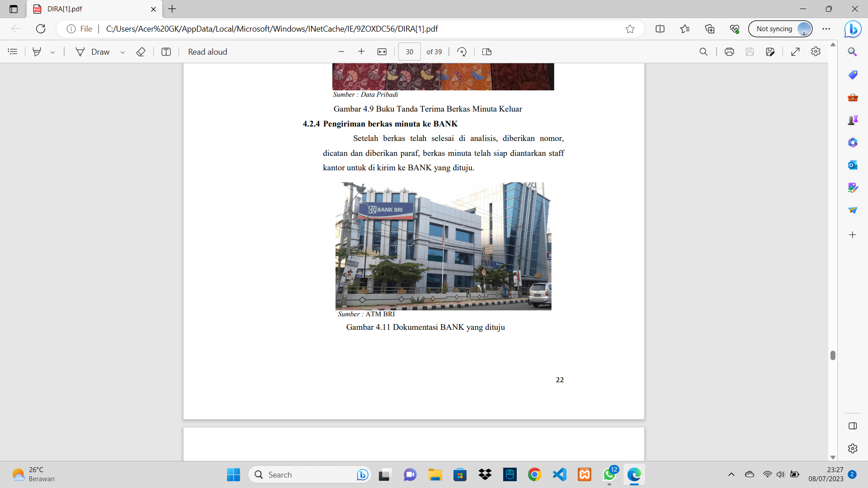Expand the Draw tool options dropdown

tap(123, 52)
